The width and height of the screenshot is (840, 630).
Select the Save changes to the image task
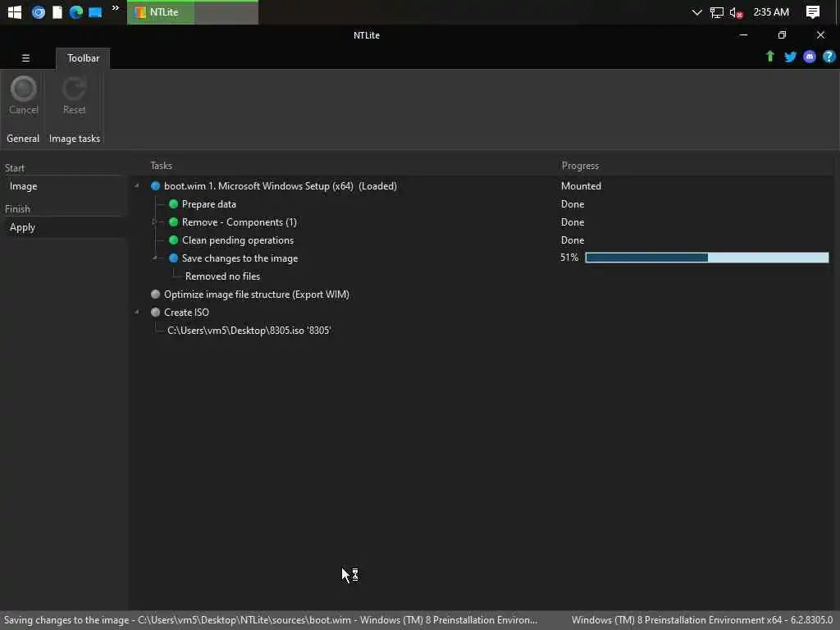coord(240,258)
